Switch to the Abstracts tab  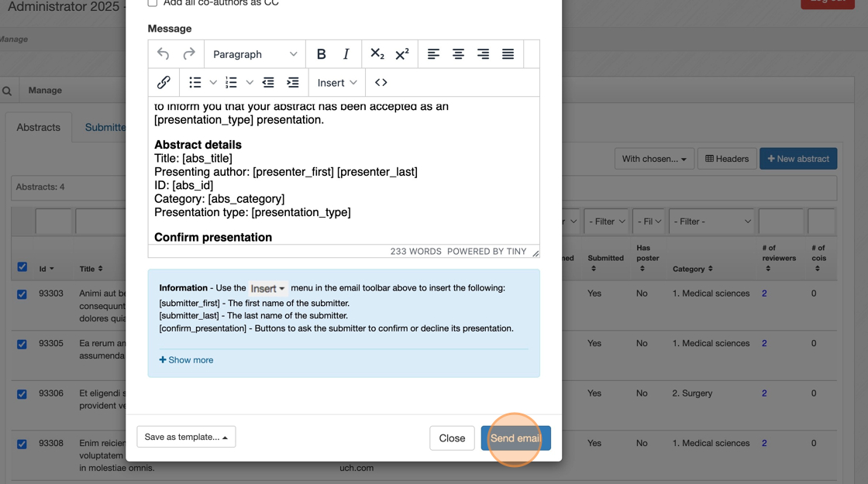[x=38, y=127]
